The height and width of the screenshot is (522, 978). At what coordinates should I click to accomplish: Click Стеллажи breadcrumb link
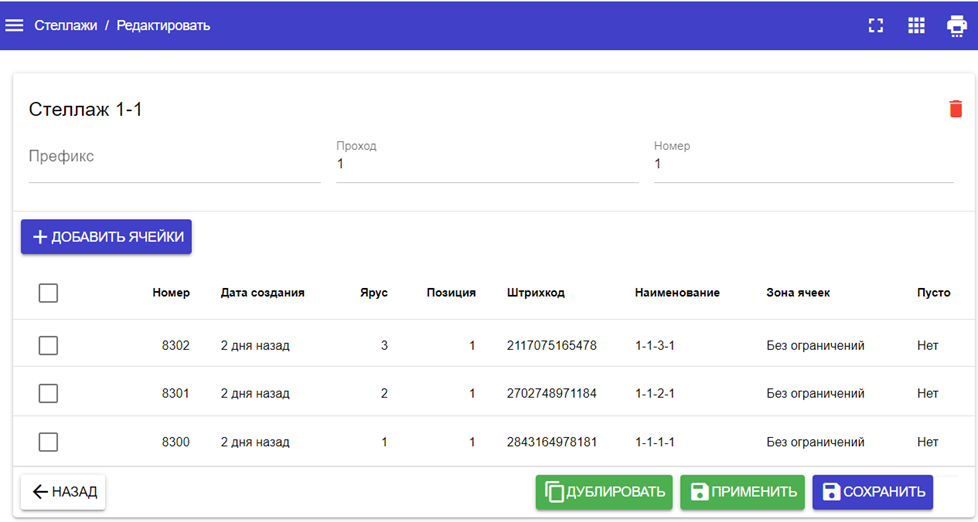tap(66, 25)
